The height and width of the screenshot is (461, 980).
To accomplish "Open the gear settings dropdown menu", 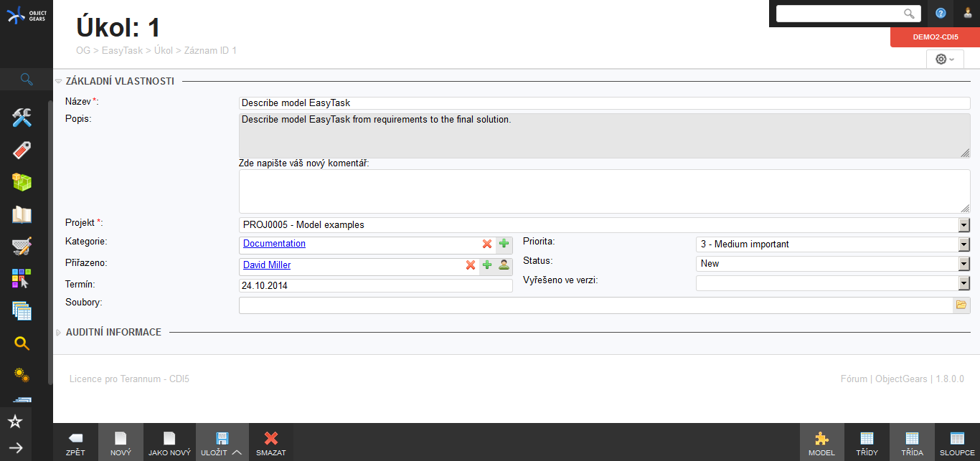I will (945, 60).
